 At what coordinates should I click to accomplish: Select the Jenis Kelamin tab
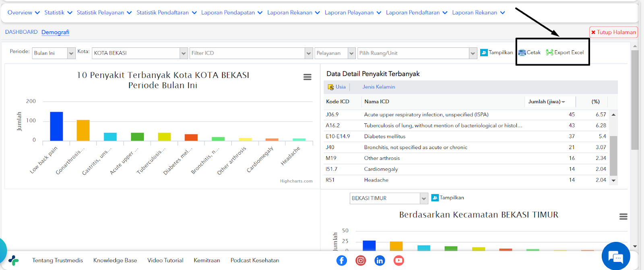(379, 87)
